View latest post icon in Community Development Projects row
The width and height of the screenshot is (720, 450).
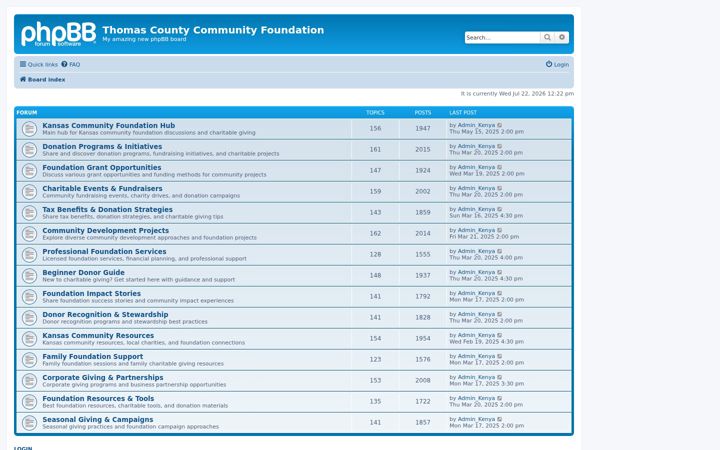pos(500,231)
